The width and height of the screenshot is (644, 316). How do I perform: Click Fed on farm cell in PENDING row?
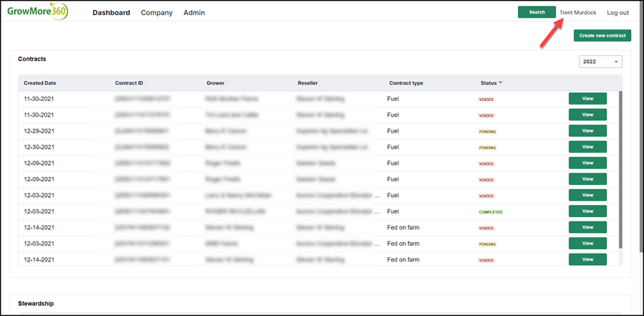click(x=404, y=244)
